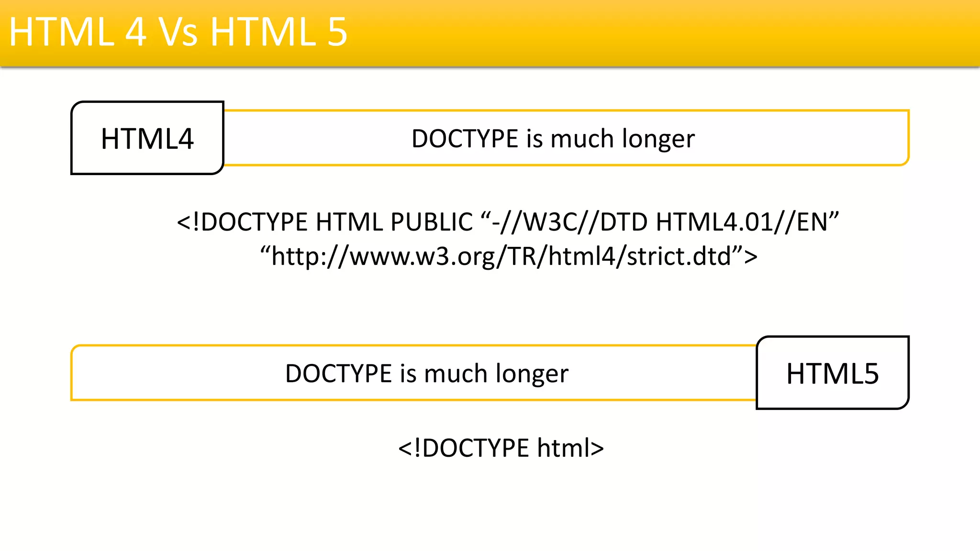The height and width of the screenshot is (551, 980).
Task: Click the word 'DOCTYPE' in the HTML5 description box
Action: (339, 374)
